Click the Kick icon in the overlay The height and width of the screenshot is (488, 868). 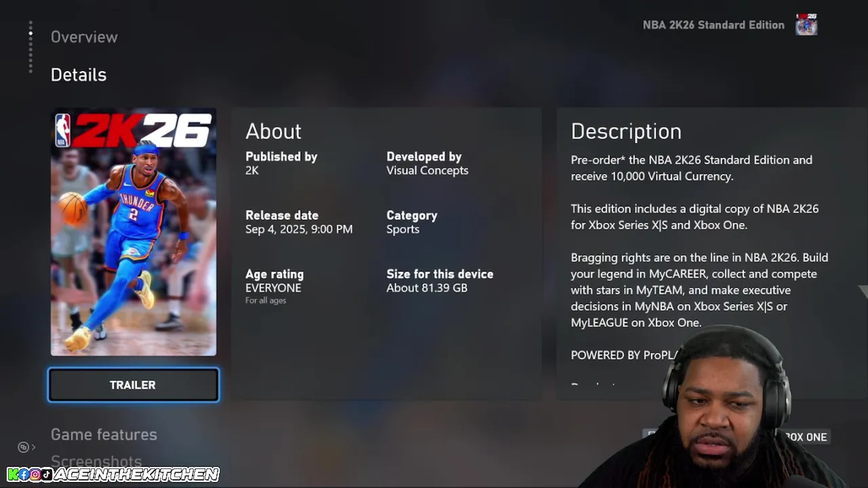(x=14, y=475)
